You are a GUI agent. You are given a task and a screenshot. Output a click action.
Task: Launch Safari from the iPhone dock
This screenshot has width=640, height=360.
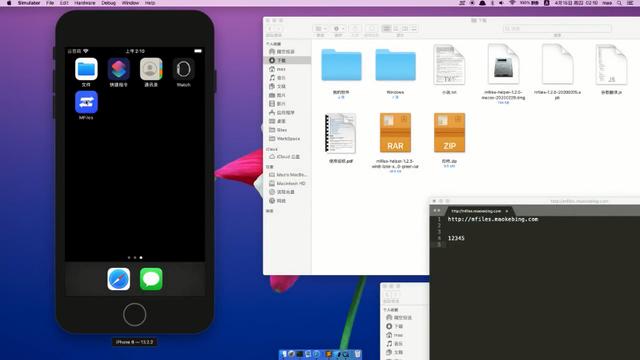point(119,279)
